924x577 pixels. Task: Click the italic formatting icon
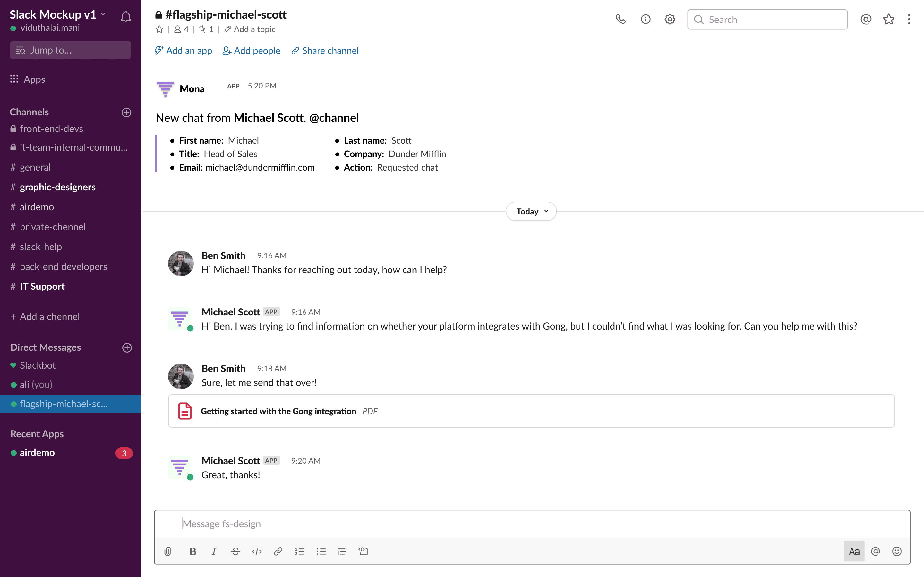click(x=214, y=551)
